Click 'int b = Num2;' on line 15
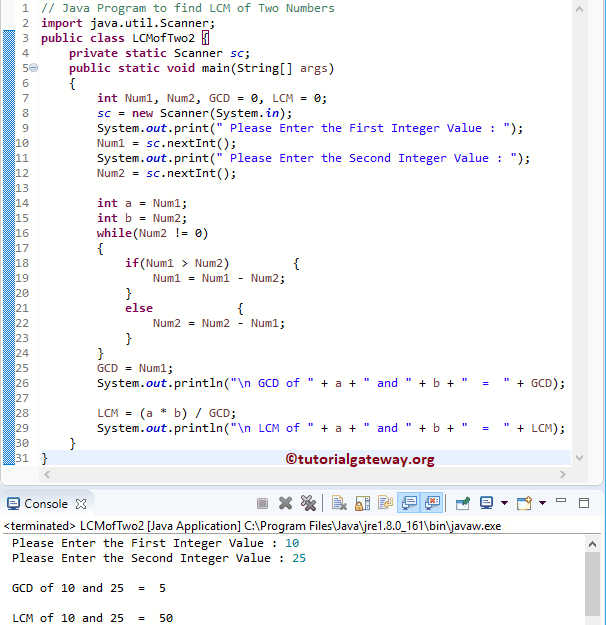Image resolution: width=606 pixels, height=625 pixels. tap(142, 218)
